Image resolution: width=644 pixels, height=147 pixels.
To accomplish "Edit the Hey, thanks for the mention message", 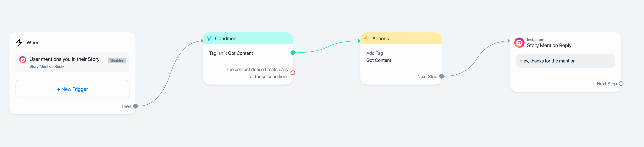I will (x=565, y=61).
